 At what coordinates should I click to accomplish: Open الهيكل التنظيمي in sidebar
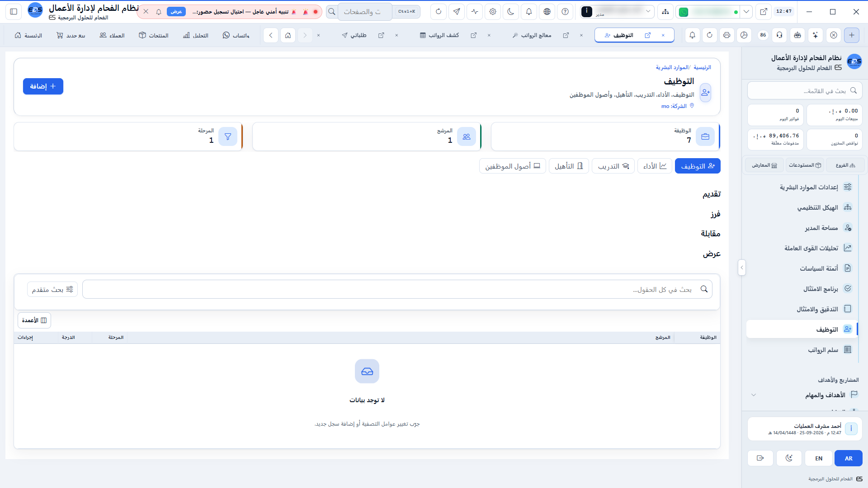click(x=802, y=207)
